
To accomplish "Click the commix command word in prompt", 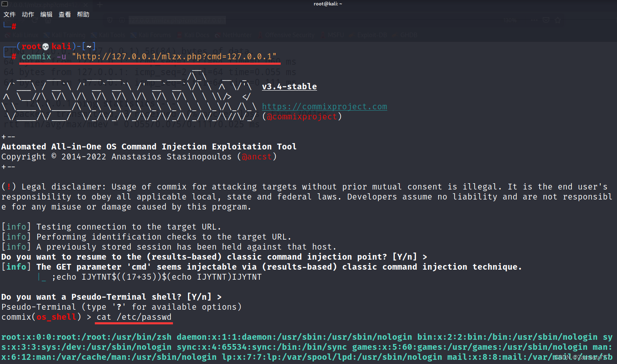I will [36, 56].
